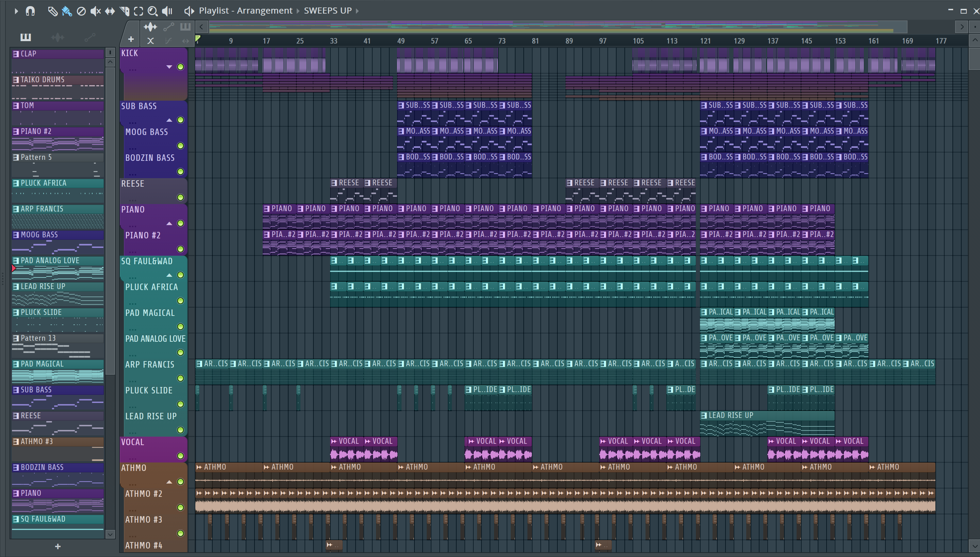Mute the SUB BASS track
The image size is (980, 557).
point(180,120)
